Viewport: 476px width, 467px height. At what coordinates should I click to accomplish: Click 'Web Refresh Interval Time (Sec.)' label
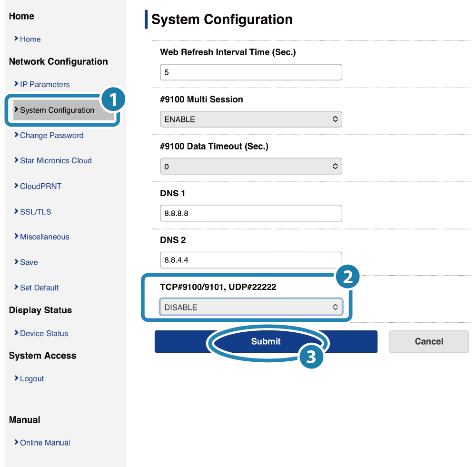228,52
